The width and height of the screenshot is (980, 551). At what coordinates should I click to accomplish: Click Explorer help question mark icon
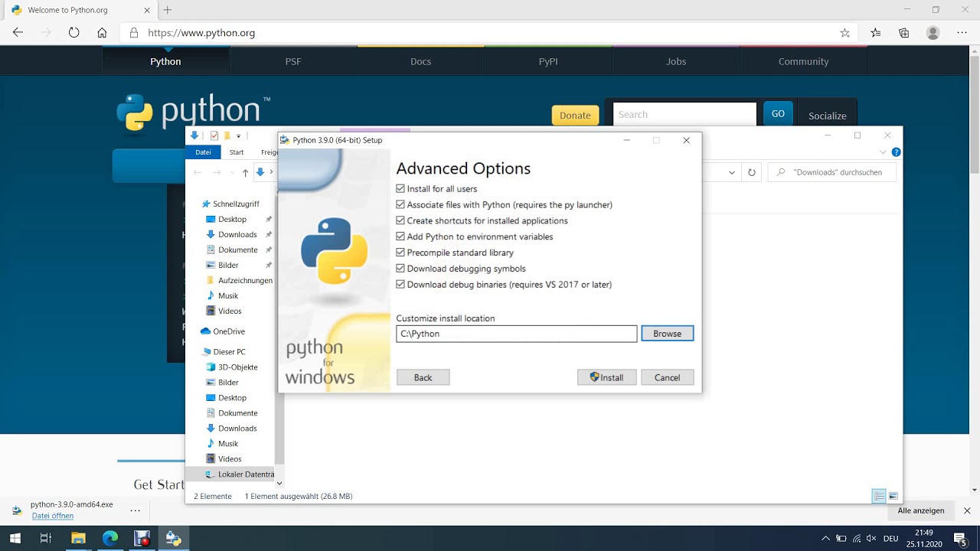coord(896,152)
